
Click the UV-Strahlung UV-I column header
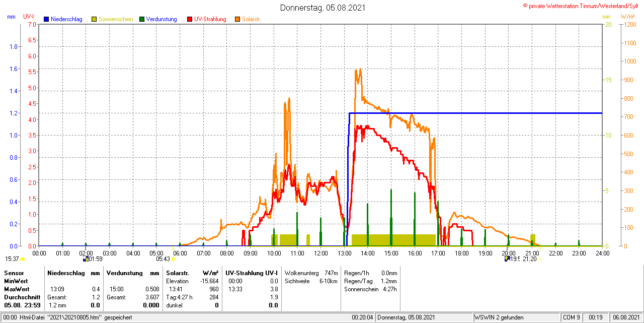[x=252, y=273]
